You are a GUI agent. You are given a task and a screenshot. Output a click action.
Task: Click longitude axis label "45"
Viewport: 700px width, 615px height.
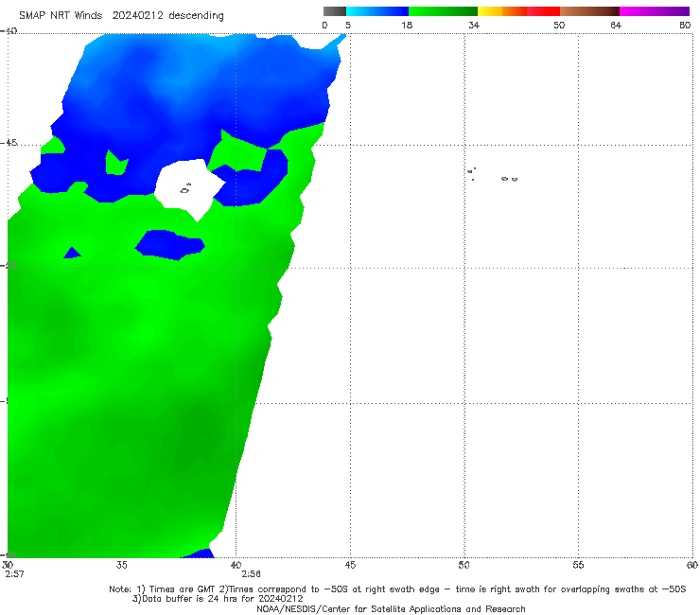(350, 565)
